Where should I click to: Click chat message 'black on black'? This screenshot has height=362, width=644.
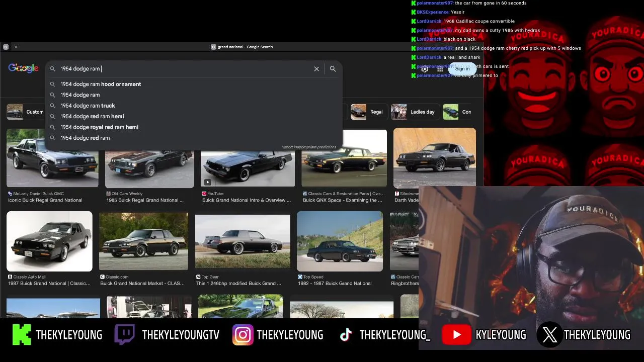tap(459, 39)
